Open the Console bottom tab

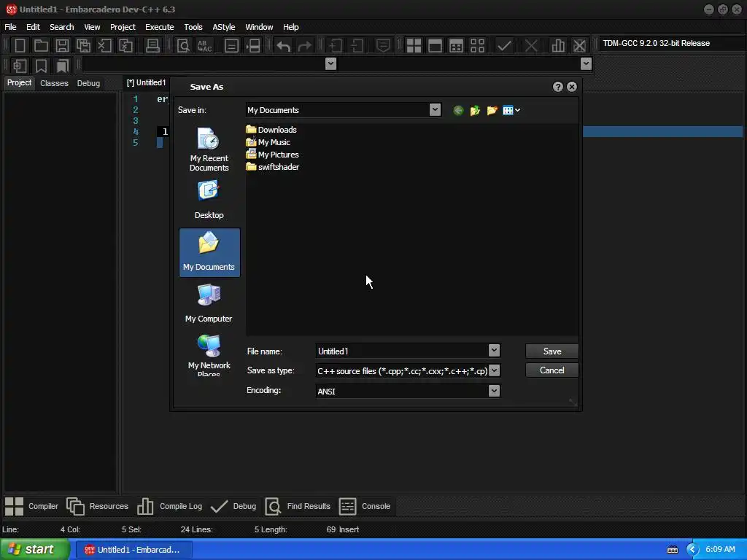(365, 506)
